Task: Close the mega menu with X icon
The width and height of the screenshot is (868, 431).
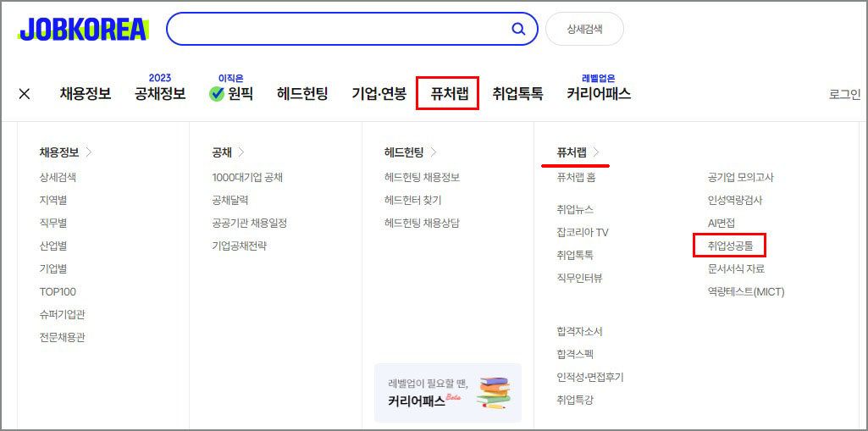Action: (25, 93)
